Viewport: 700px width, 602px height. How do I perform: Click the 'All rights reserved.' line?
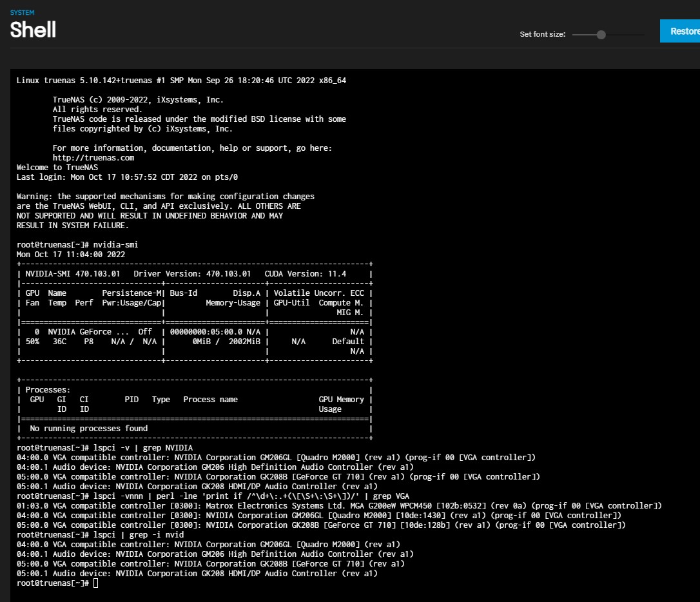[97, 110]
